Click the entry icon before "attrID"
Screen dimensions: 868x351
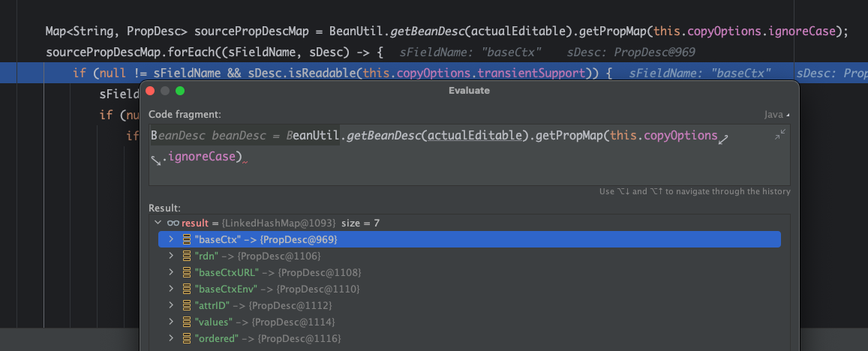[x=186, y=305]
